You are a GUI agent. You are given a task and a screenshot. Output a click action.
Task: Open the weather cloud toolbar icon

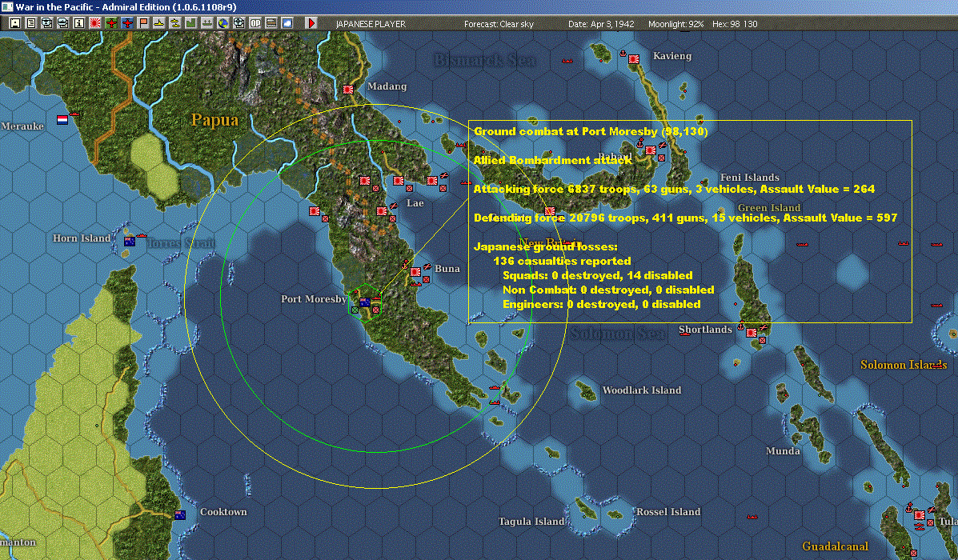[287, 23]
